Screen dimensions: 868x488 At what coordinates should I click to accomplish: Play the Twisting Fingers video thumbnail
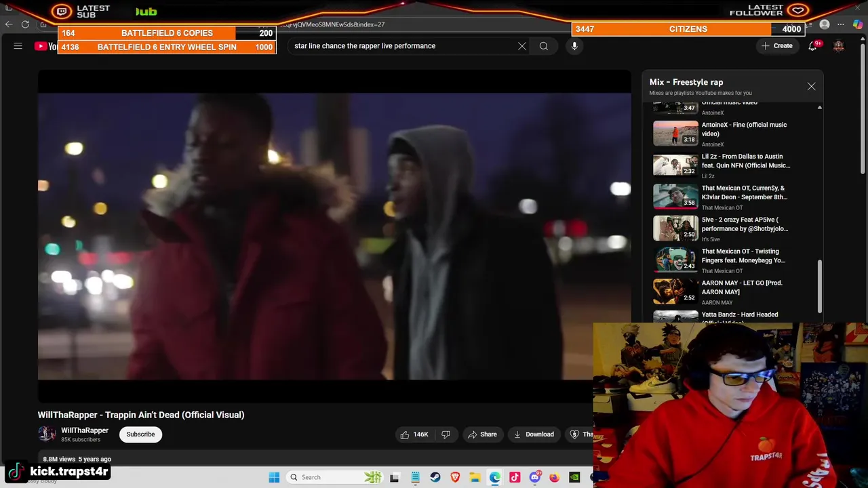[675, 260]
